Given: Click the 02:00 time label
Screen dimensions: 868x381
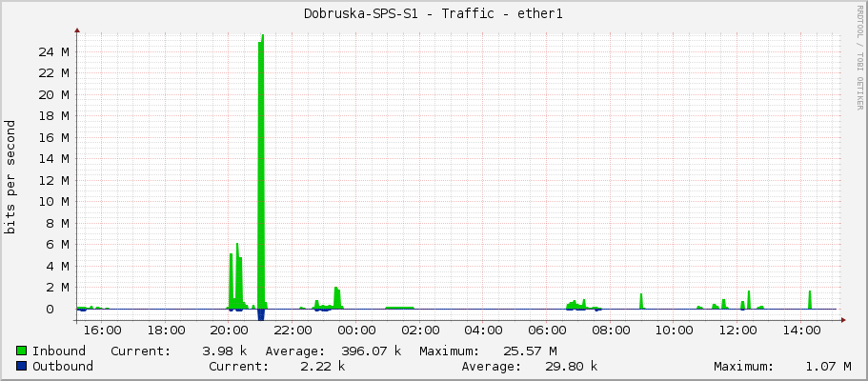Looking at the screenshot, I should (422, 331).
